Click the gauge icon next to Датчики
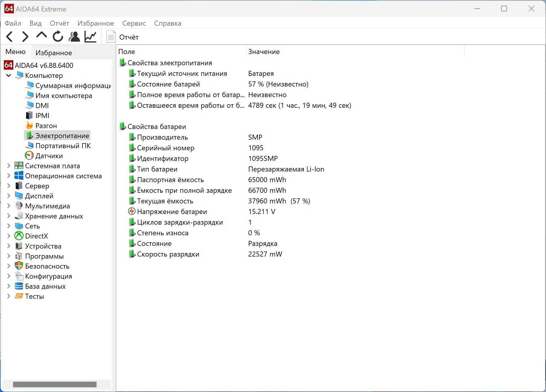Image resolution: width=546 pixels, height=392 pixels. (29, 156)
